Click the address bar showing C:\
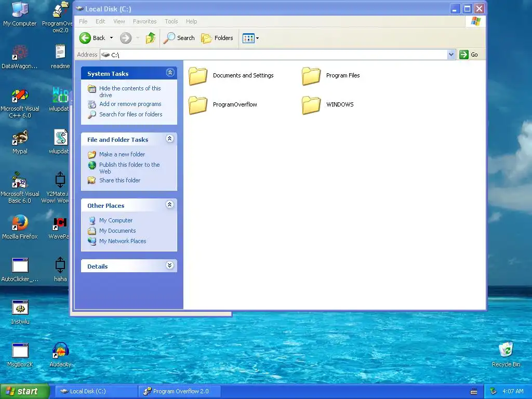 coord(274,55)
